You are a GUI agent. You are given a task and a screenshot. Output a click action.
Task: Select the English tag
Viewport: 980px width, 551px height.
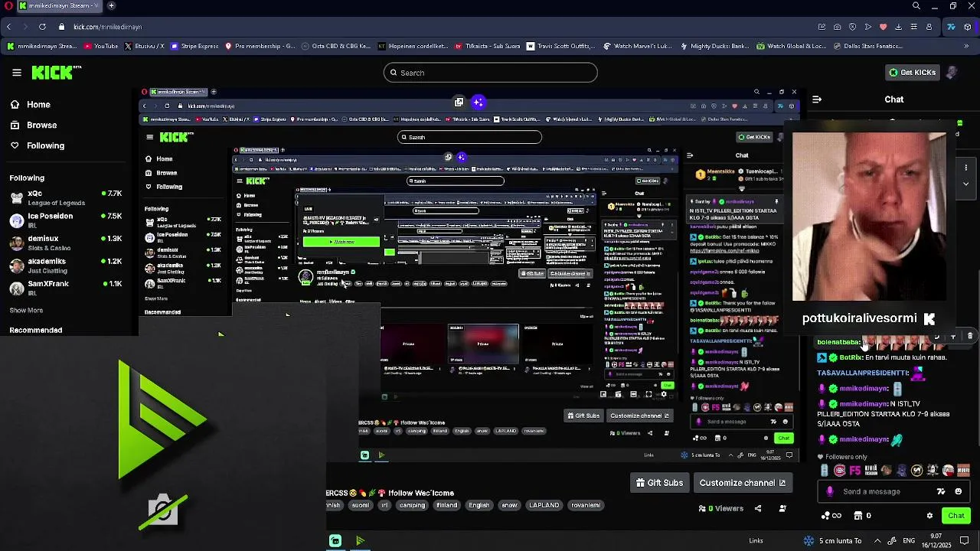click(479, 505)
